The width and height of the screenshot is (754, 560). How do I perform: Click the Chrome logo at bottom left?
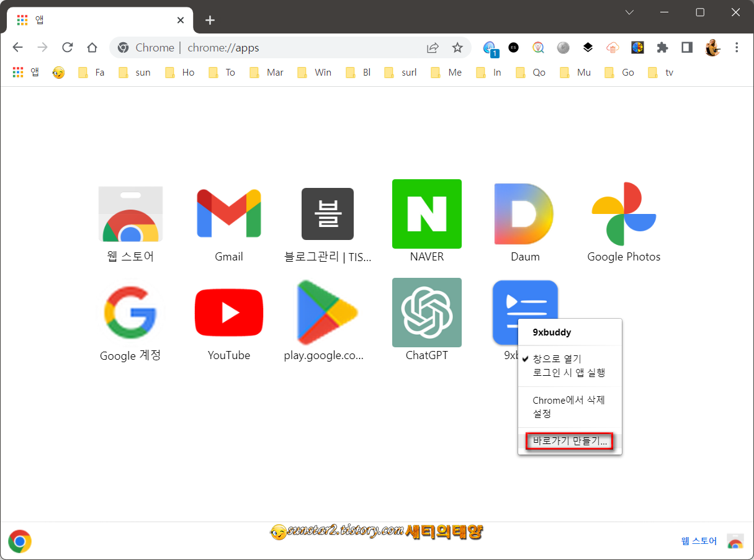(20, 541)
